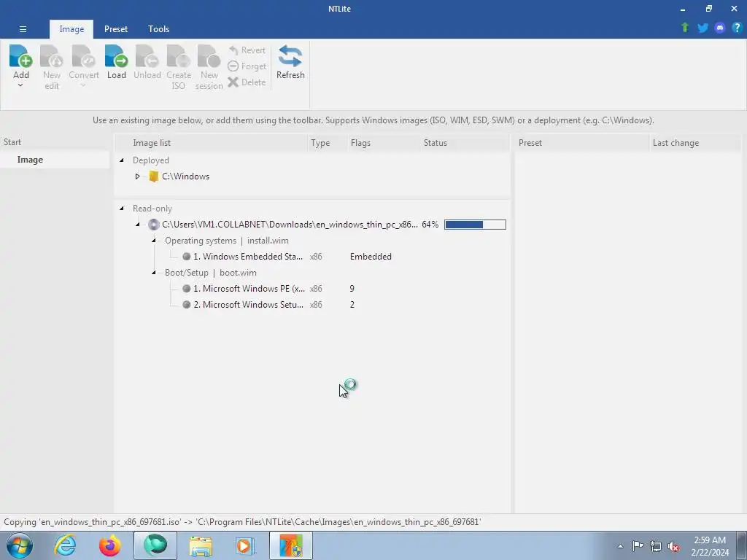Screen dimensions: 747x560
Task: Open the Windows Start menu
Action: click(20, 545)
